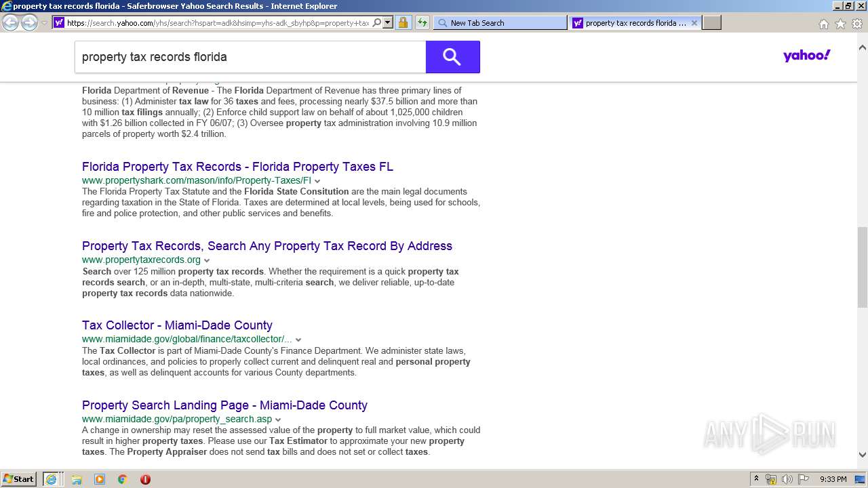Click the purple Yahoo search button
This screenshot has width=868, height=488.
[x=452, y=57]
